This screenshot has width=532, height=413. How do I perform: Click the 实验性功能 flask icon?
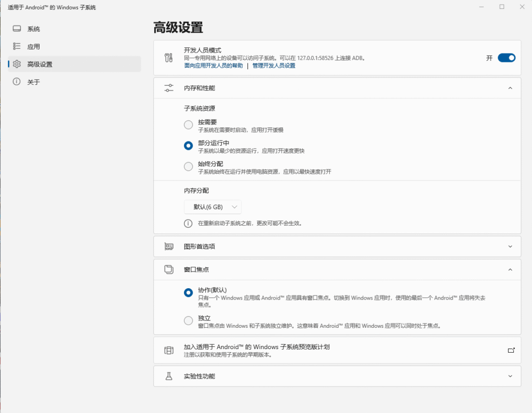[x=169, y=376]
